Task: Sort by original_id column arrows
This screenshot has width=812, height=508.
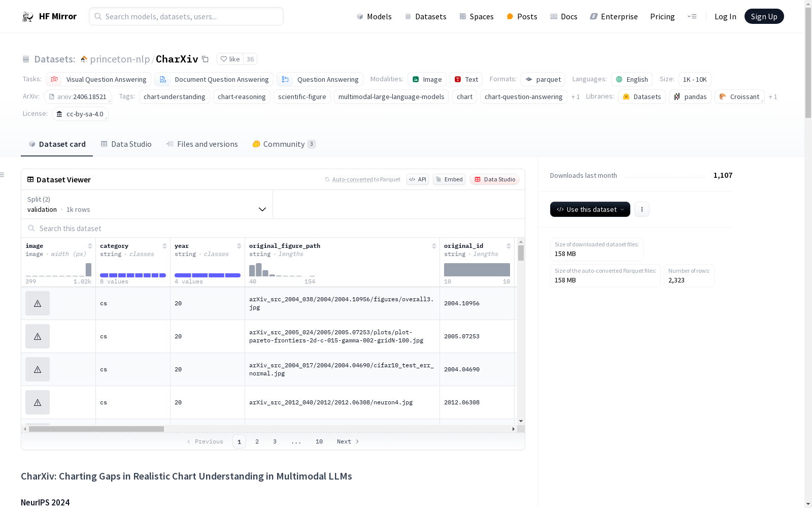Action: [509, 246]
